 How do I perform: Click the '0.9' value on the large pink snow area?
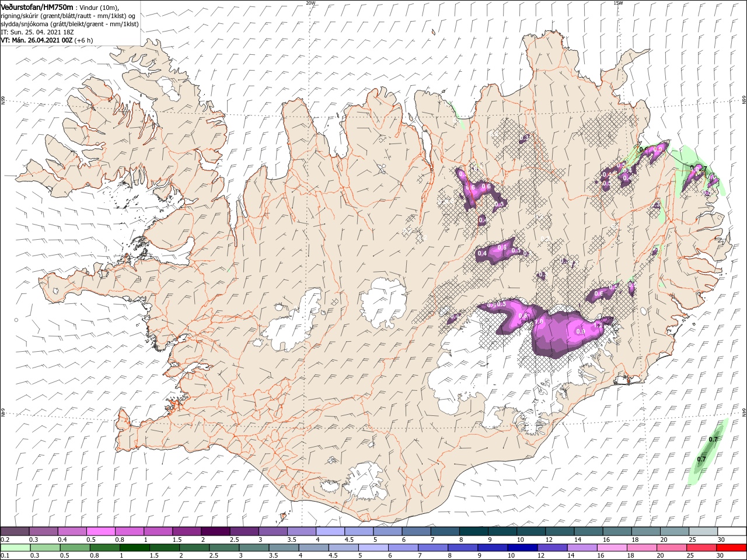pos(580,331)
